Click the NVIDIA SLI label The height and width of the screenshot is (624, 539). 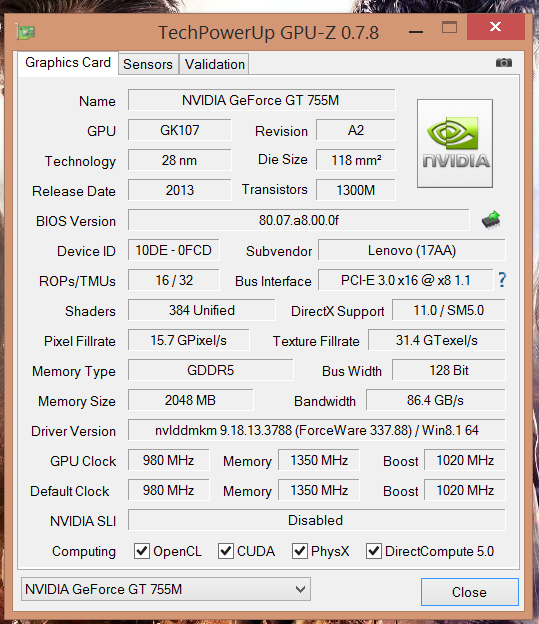pos(83,521)
